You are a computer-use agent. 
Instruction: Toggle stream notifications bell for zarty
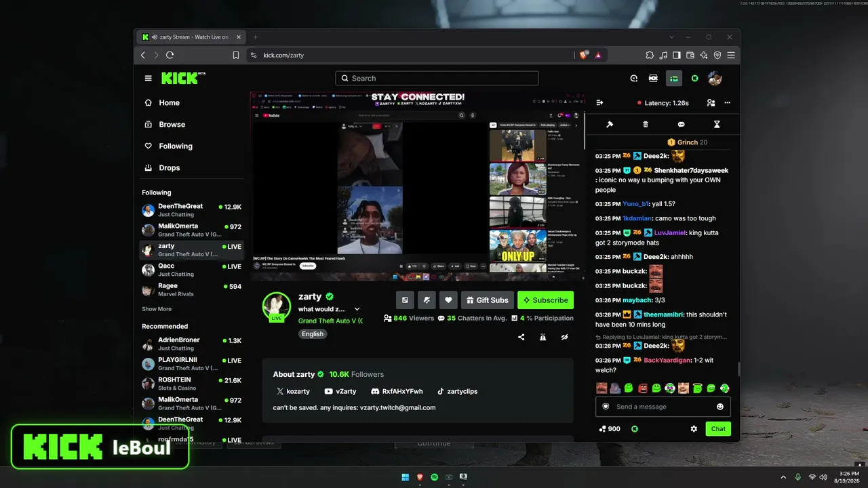point(426,300)
